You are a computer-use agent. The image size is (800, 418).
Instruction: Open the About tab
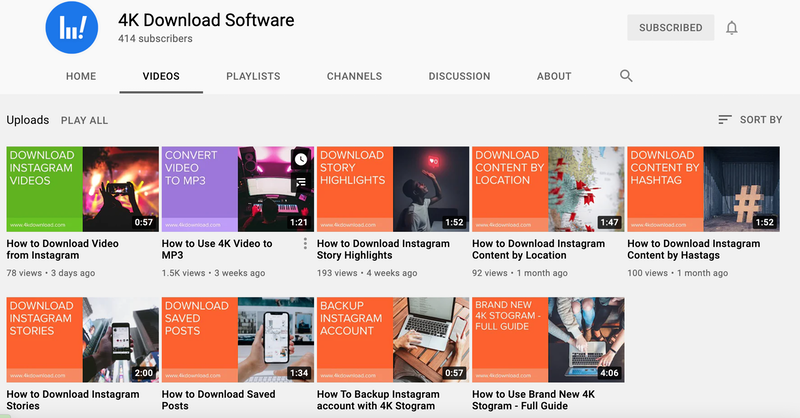point(554,76)
